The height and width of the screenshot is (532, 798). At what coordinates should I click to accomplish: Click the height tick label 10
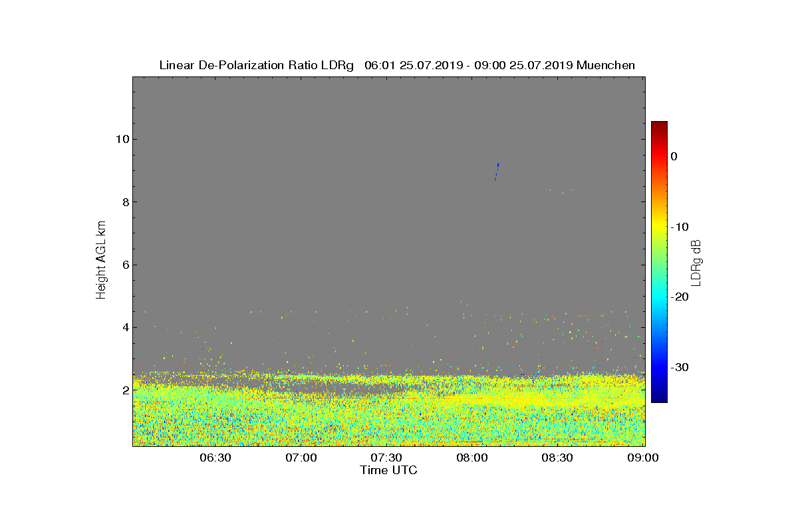pos(122,139)
